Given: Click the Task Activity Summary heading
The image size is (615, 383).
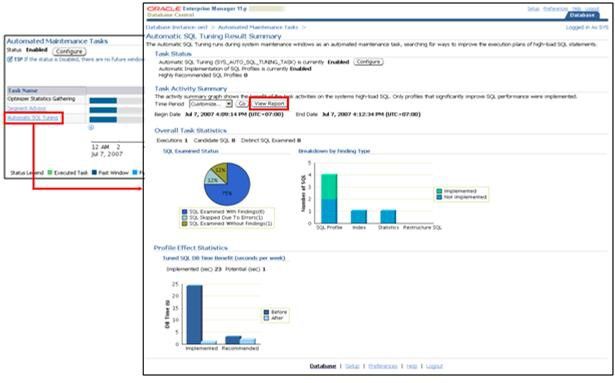Looking at the screenshot, I should pyautogui.click(x=191, y=89).
